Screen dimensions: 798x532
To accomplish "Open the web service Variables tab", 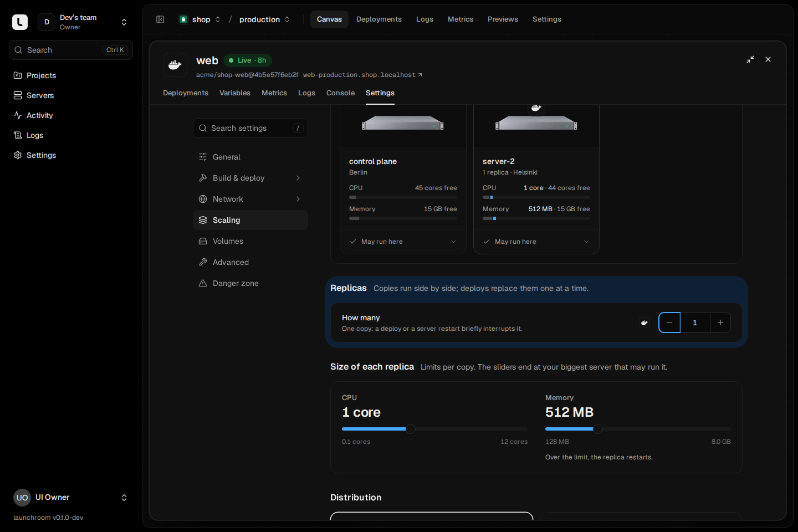I will 235,93.
